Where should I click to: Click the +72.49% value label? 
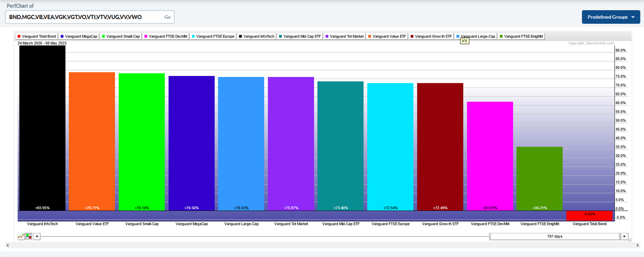pyautogui.click(x=440, y=208)
